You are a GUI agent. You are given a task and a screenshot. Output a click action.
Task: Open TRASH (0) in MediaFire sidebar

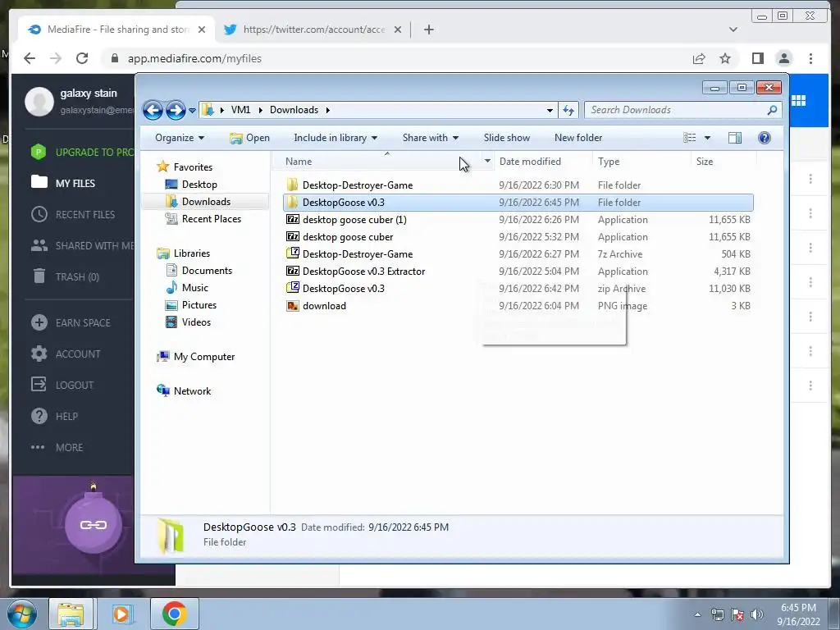pos(77,276)
